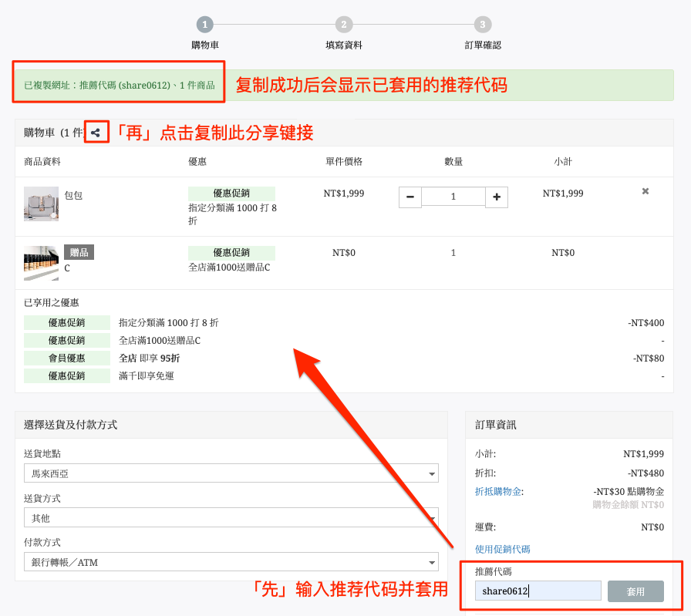Click the green copied-URL notification banner
Viewport: 691px width, 616px height.
point(344,85)
